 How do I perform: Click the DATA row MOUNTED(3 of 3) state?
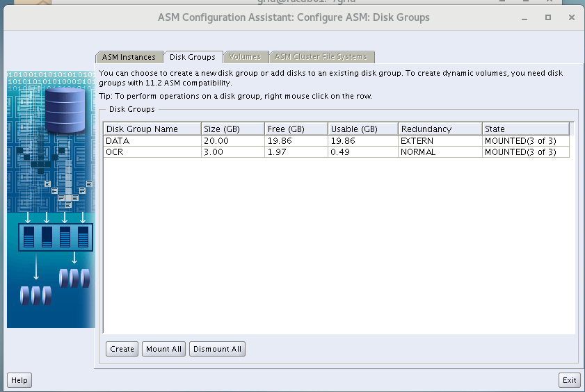click(526, 141)
